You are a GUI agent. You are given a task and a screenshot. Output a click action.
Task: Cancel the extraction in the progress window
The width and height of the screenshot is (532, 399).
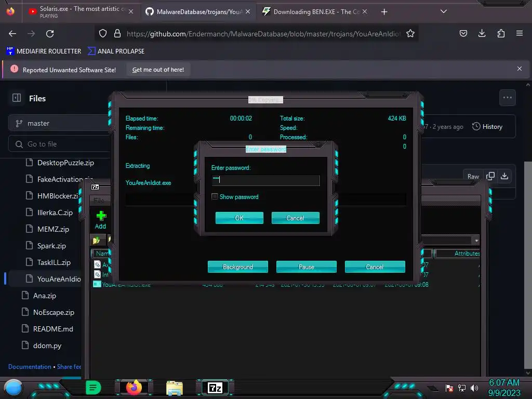click(x=375, y=267)
